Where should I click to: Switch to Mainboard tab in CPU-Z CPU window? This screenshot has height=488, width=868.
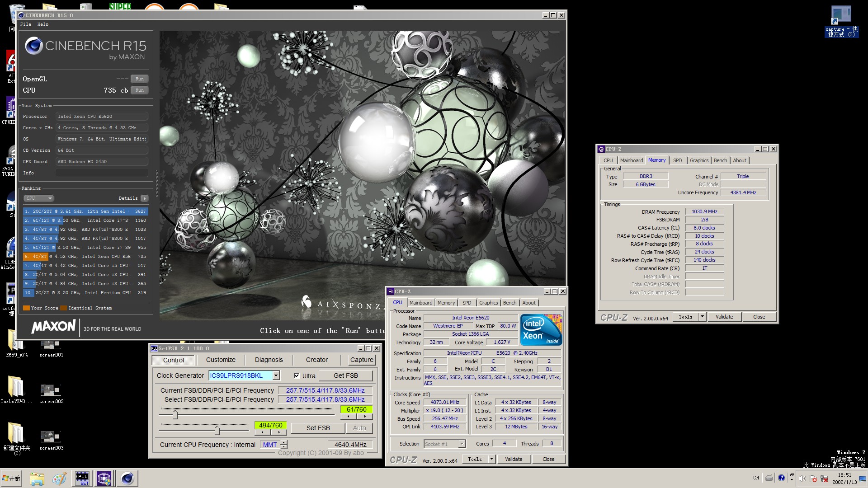click(421, 303)
